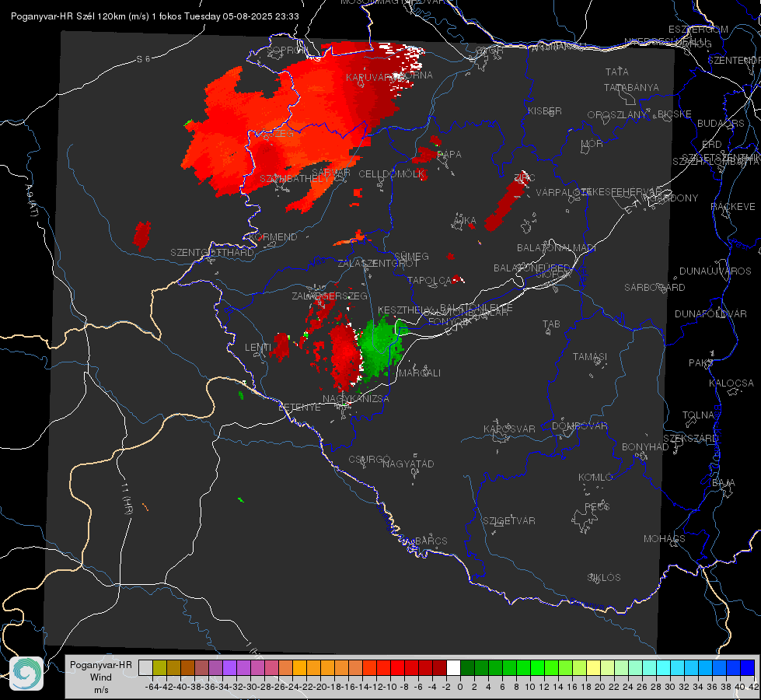Click the 'RACKEVE' city label
This screenshot has height=700, width=761.
tap(733, 207)
